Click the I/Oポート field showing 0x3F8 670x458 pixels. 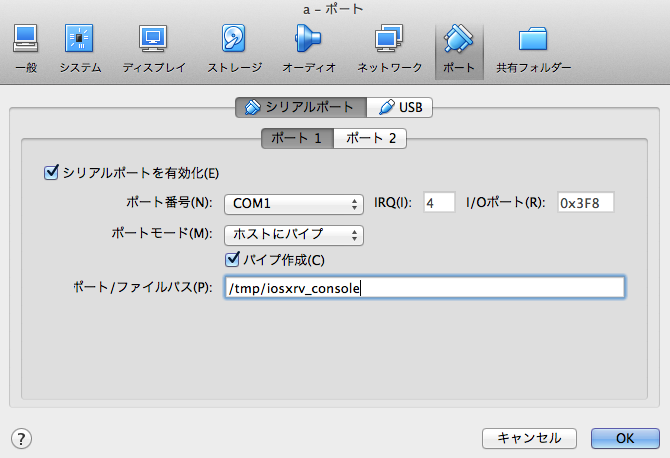(x=585, y=202)
